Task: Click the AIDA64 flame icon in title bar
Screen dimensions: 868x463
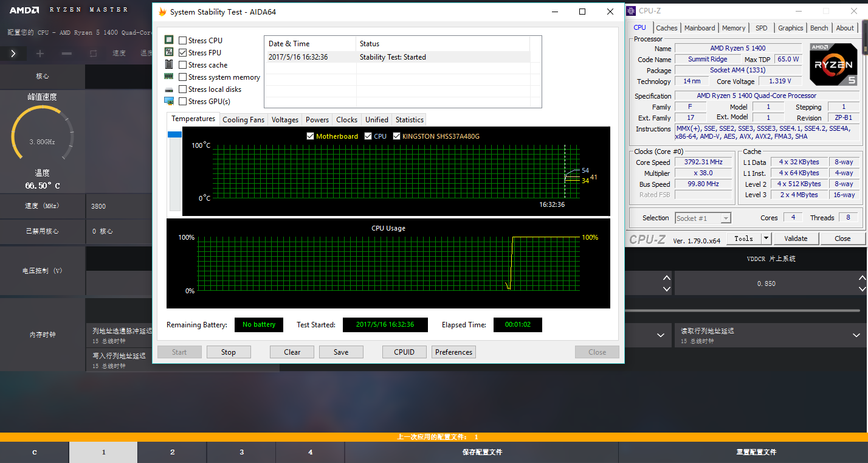Action: click(162, 12)
